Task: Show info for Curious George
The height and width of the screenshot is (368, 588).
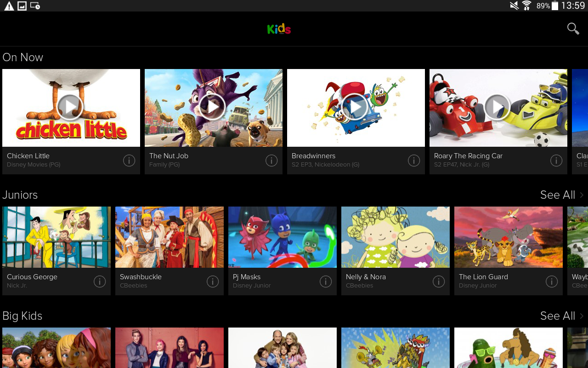Action: (x=100, y=282)
